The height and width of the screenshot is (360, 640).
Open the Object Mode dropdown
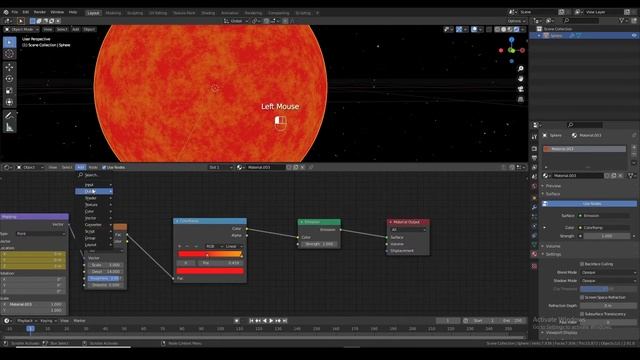(x=21, y=29)
